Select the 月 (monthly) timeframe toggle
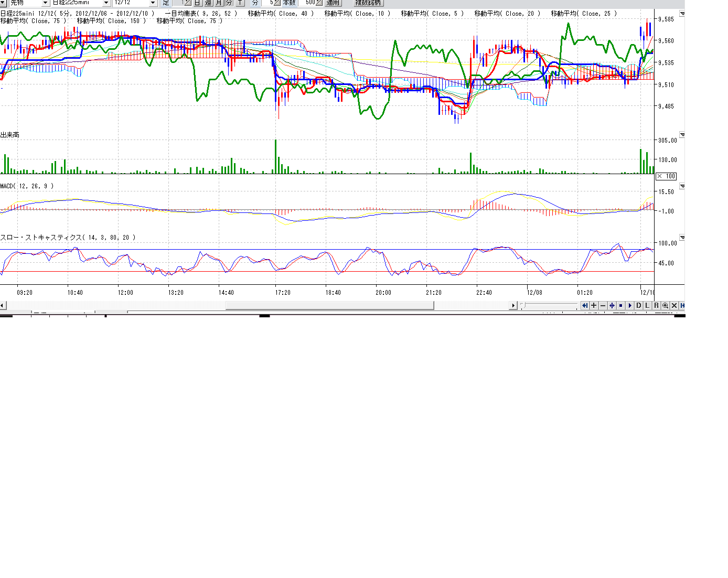The image size is (728, 578). [219, 3]
